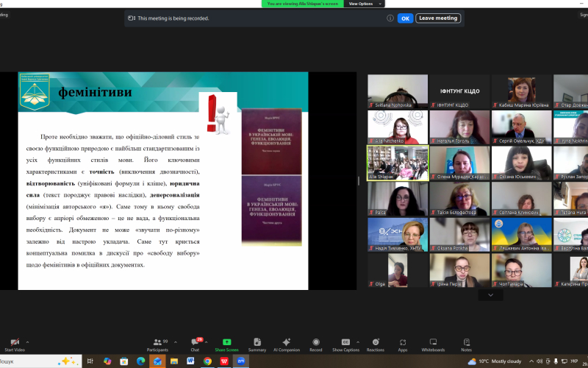Image resolution: width=588 pixels, height=368 pixels.
Task: Click the green Share Screen button
Action: point(226,344)
